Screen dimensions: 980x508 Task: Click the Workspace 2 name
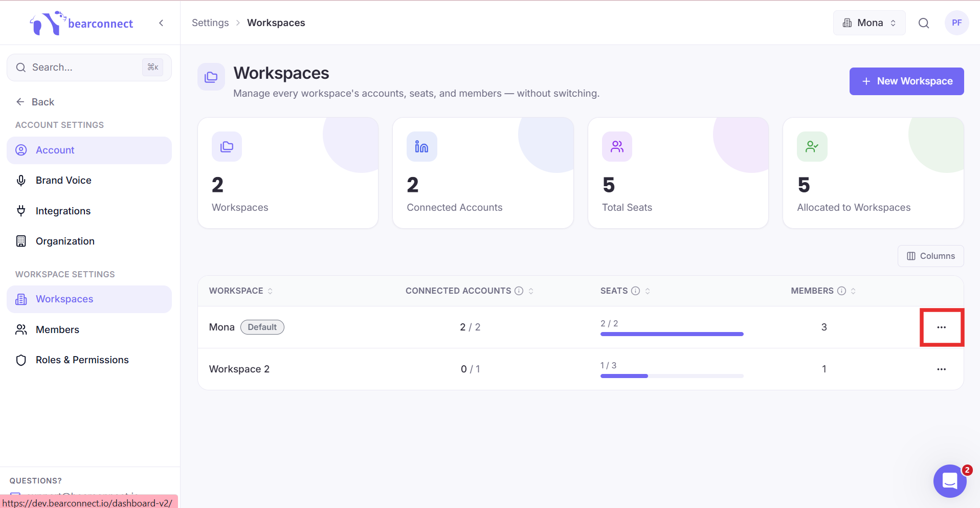coord(239,369)
